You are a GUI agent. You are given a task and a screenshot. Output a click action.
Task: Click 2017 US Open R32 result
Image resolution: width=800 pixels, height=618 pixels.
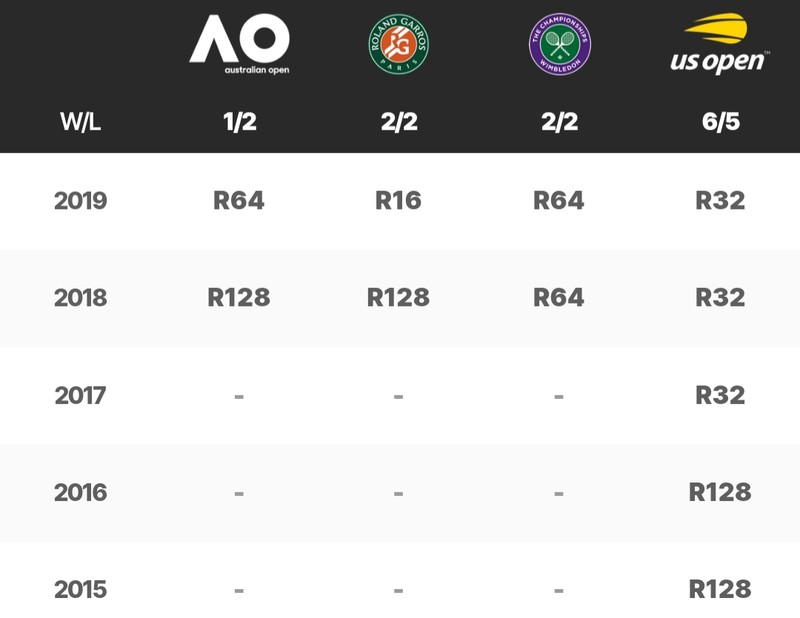pyautogui.click(x=720, y=395)
